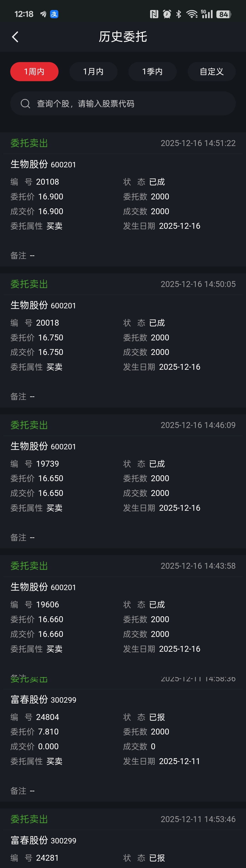This screenshot has width=246, height=868.
Task: Select the 1周内 filter tab
Action: coord(34,71)
